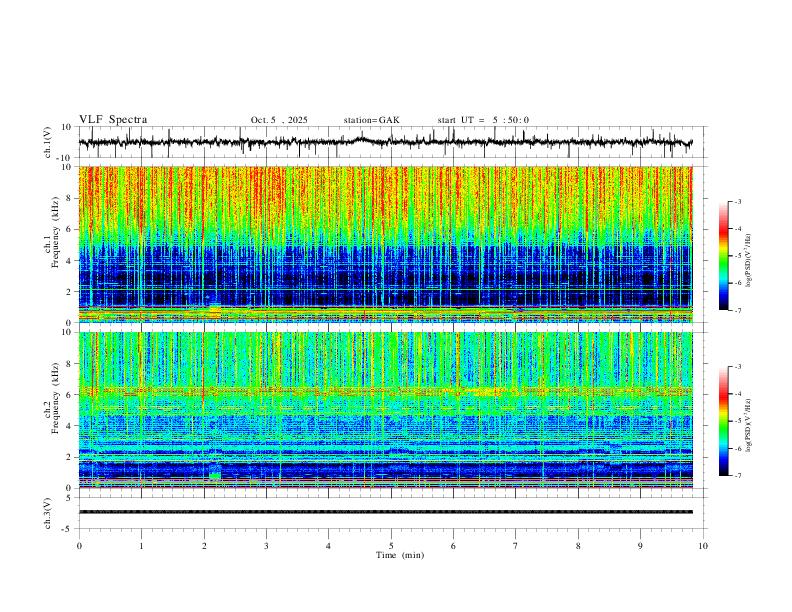Click the ch.2 color bar 'log(PSD)' label
Image resolution: width=792 pixels, height=612 pixels.
(749, 425)
